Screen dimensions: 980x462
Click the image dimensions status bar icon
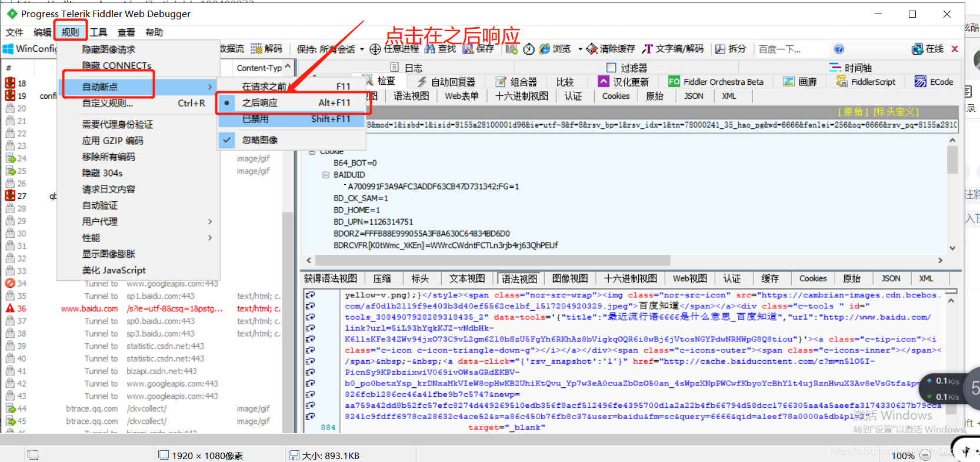[x=164, y=455]
